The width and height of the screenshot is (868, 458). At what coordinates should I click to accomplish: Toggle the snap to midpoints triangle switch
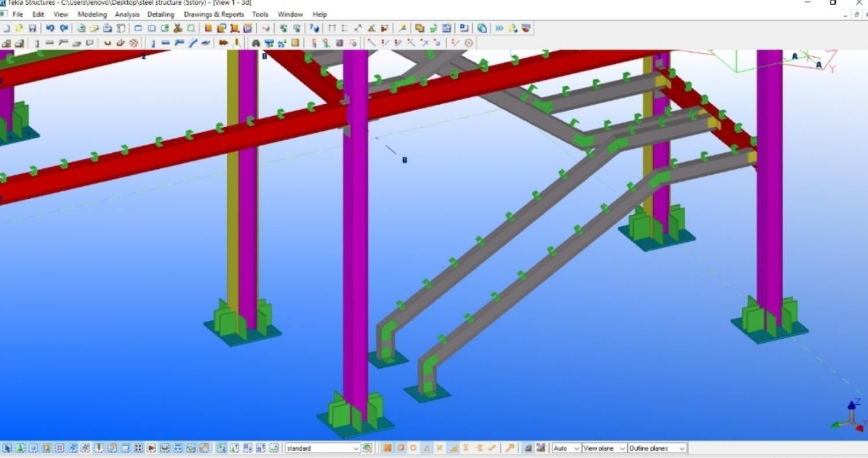(426, 448)
